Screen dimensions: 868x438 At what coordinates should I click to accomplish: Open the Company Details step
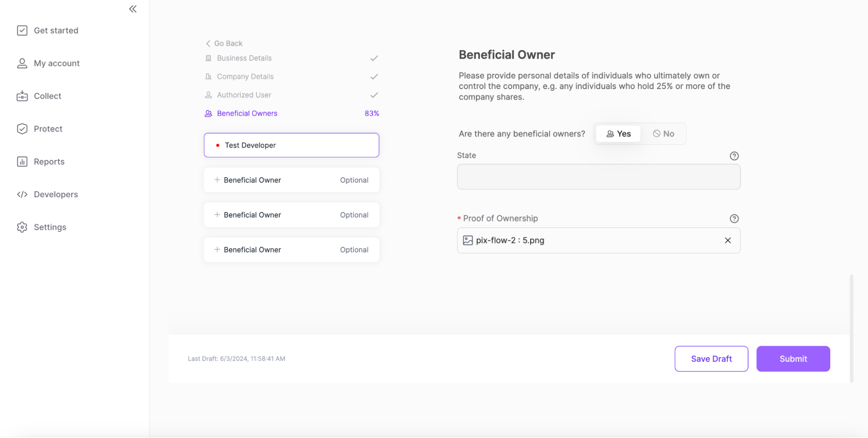245,76
